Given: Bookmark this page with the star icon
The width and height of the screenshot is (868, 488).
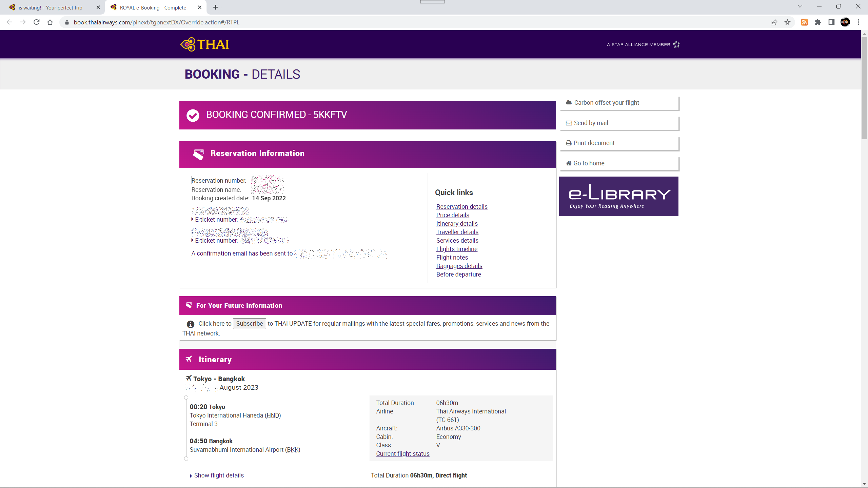Looking at the screenshot, I should coord(787,22).
